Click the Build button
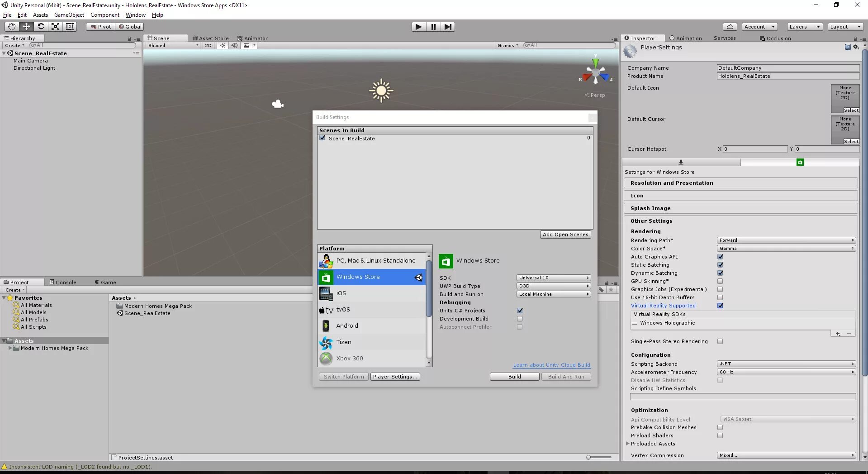Screen dimensions: 868x474 coord(515,377)
